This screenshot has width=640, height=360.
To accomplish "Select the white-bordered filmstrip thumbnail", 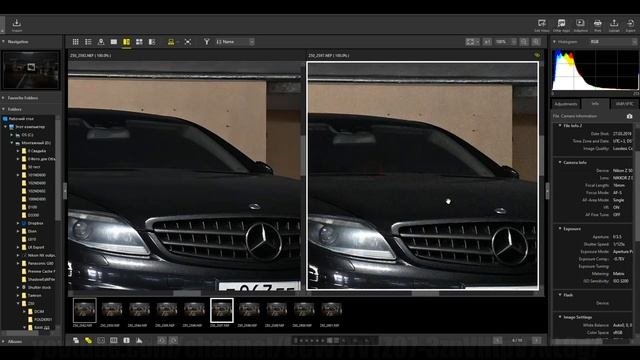I will [222, 310].
